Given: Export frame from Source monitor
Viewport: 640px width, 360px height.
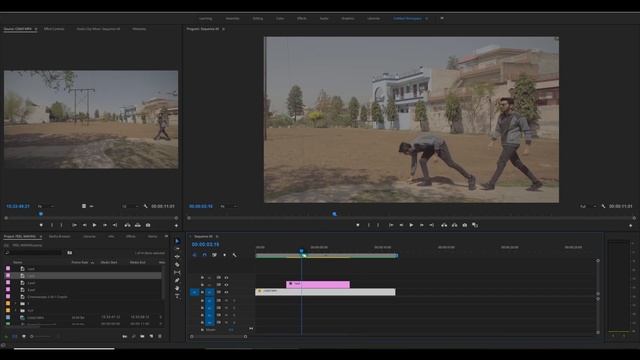Looking at the screenshot, I should pyautogui.click(x=148, y=225).
